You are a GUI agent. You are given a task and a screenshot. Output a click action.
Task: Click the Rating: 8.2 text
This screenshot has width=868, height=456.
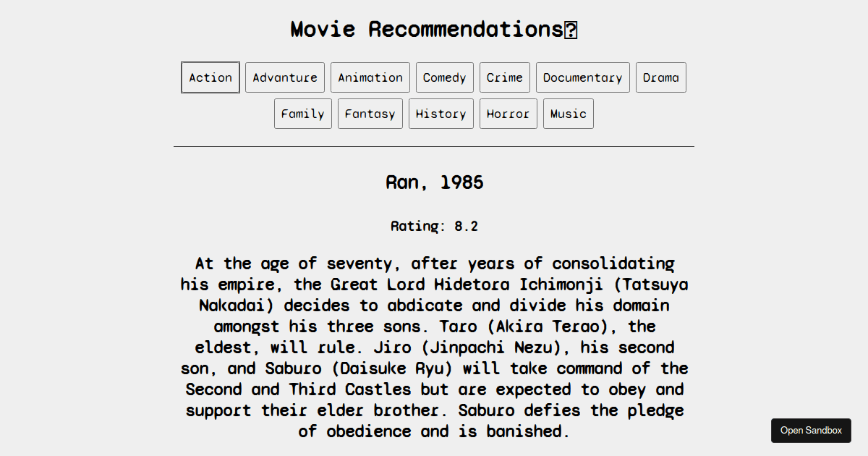click(433, 226)
